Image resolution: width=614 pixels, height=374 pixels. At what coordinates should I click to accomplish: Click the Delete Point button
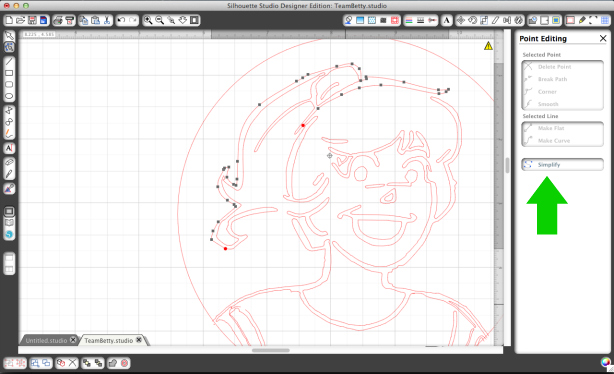pyautogui.click(x=562, y=67)
